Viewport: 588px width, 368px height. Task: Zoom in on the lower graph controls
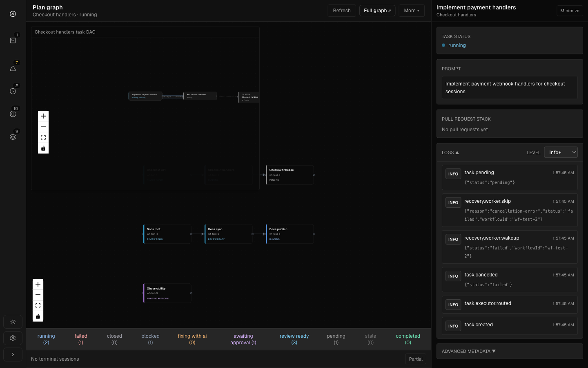tap(38, 284)
